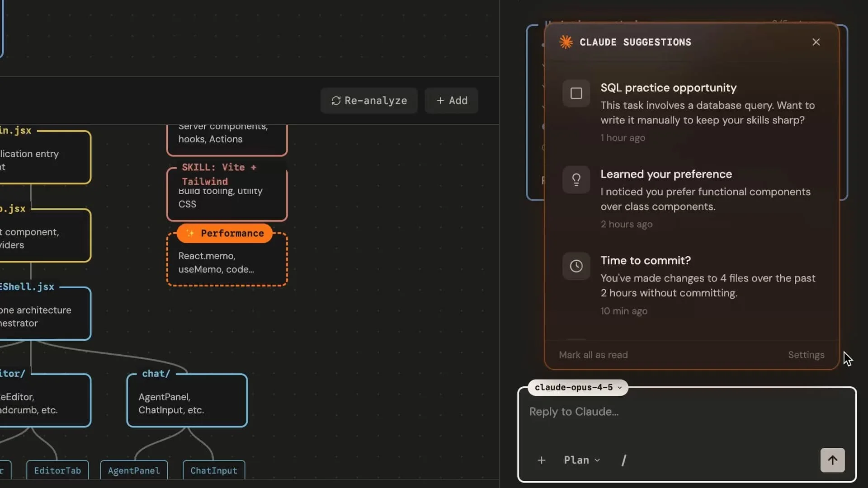Select the SKILL: Vite + Tailwind node
The width and height of the screenshot is (868, 488).
[x=227, y=194]
